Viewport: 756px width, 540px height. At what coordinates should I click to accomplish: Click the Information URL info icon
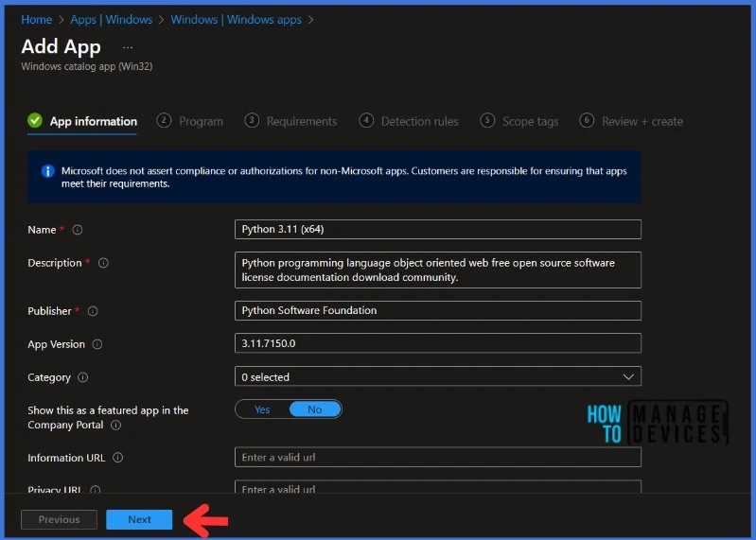(117, 458)
